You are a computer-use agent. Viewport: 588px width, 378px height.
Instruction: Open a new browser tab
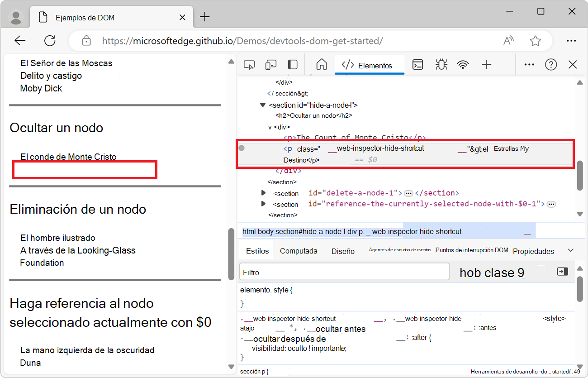pyautogui.click(x=205, y=17)
